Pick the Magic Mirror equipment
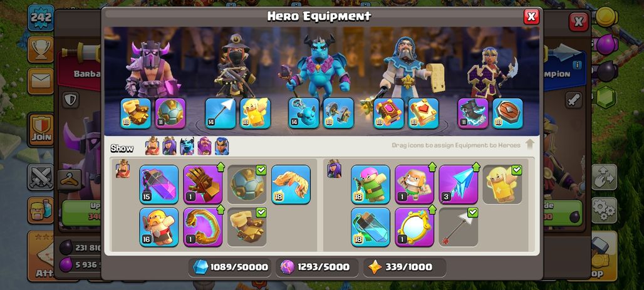The height and width of the screenshot is (290, 644). point(414,227)
